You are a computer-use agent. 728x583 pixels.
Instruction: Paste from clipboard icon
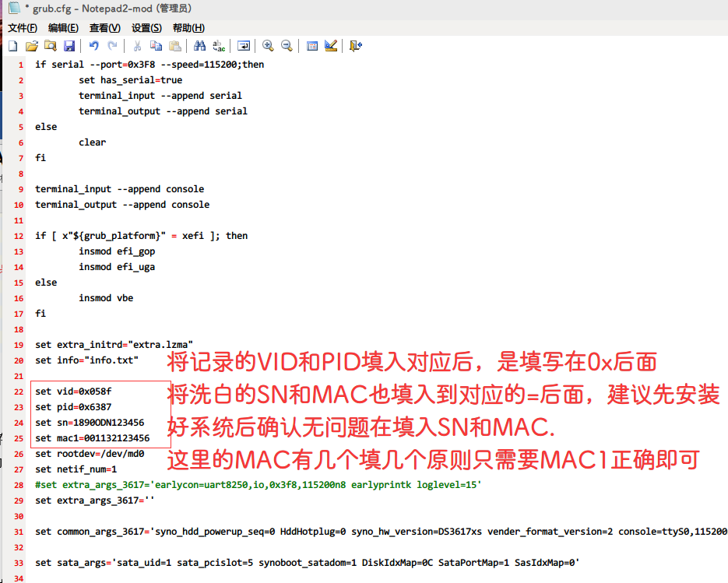pyautogui.click(x=175, y=46)
